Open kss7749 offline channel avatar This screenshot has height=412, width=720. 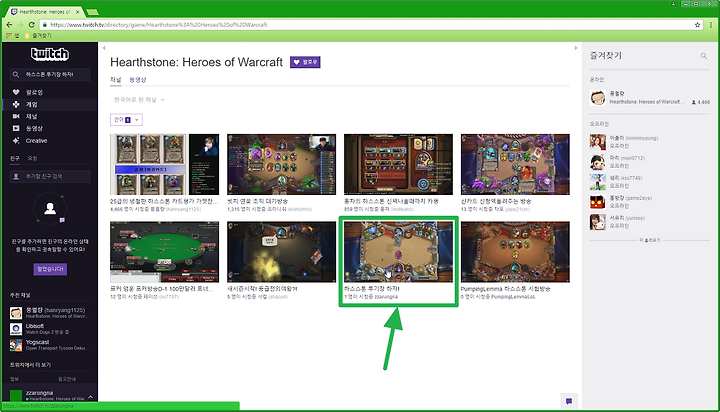tap(598, 182)
